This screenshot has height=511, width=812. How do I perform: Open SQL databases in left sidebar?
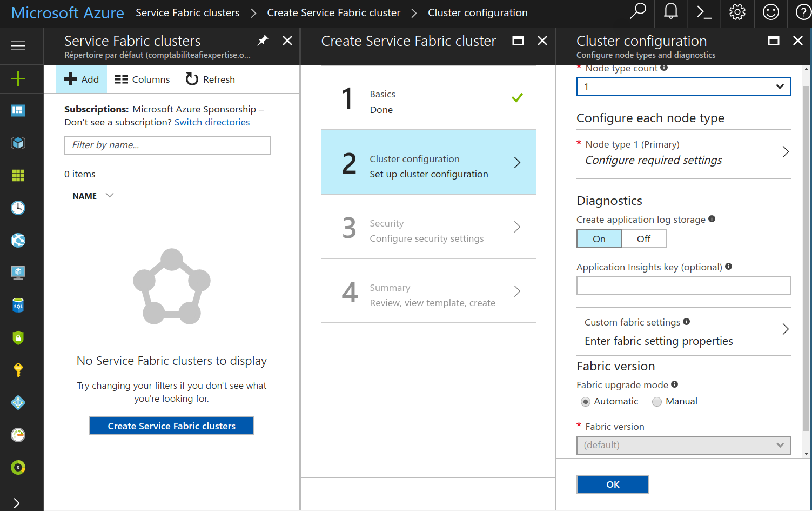[x=18, y=306]
